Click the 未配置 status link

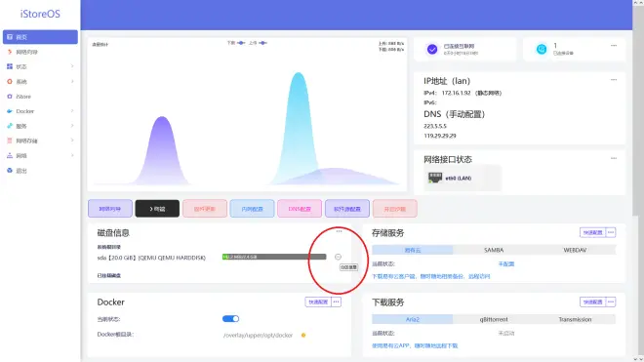click(506, 263)
